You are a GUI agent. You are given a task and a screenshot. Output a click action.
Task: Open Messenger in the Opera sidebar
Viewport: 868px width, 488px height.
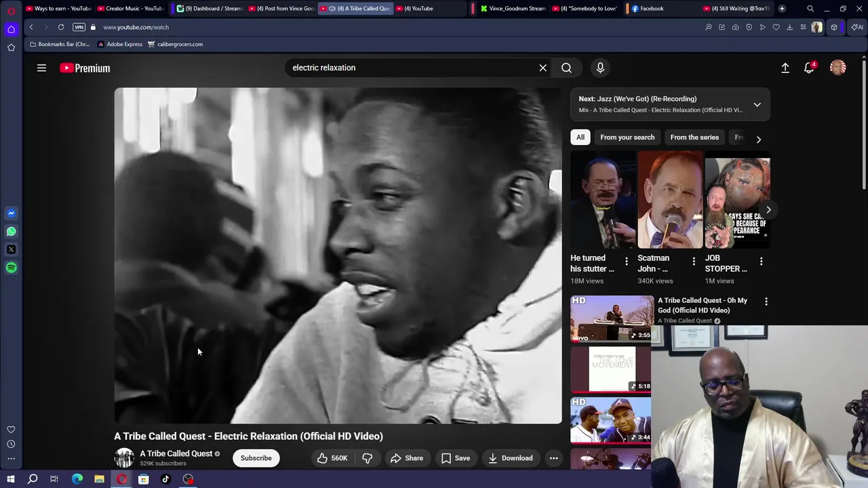click(x=11, y=213)
